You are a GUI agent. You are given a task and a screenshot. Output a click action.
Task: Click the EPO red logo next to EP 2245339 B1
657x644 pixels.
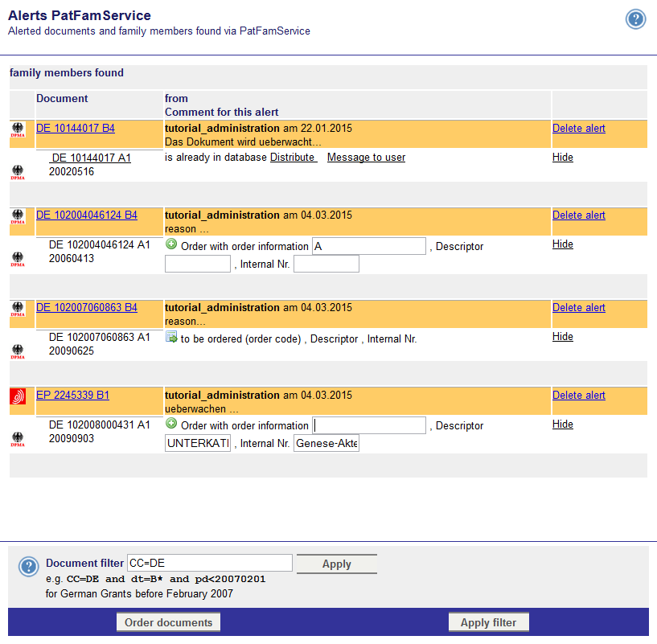point(18,396)
